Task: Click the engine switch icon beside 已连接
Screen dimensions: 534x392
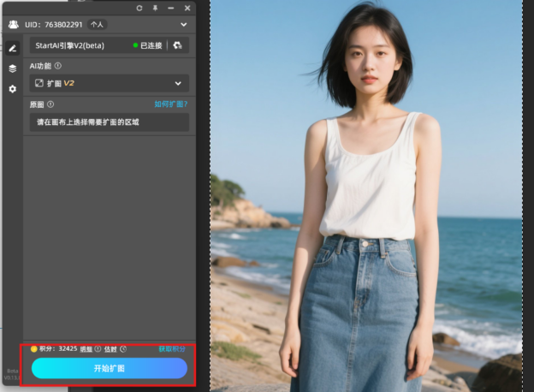Action: (x=177, y=45)
